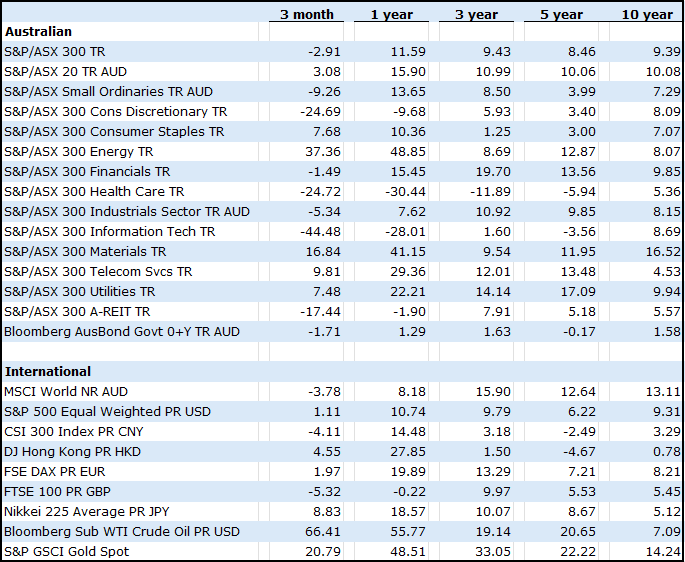Click the S&P 500 Equal Weighted 5 year 6.22

coord(582,412)
